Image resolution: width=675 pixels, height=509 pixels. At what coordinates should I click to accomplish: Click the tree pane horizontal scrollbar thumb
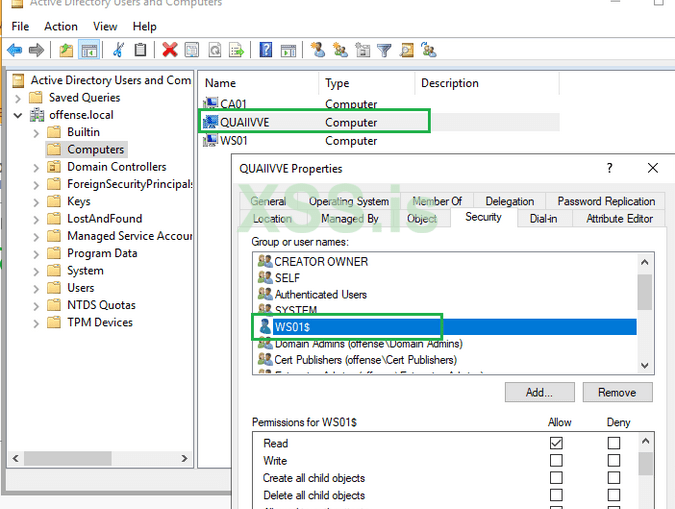(68, 458)
